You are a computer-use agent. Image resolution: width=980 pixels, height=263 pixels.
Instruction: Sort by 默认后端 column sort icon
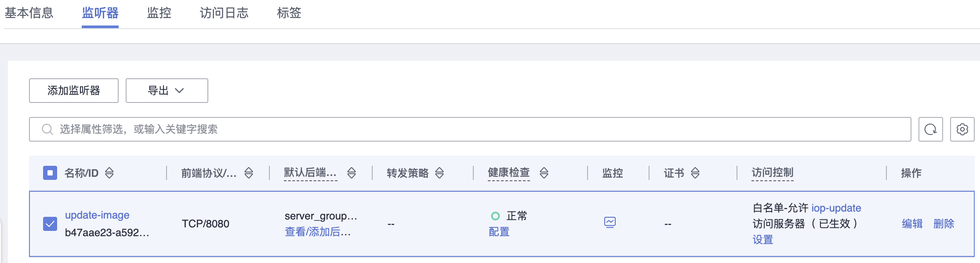coord(352,173)
